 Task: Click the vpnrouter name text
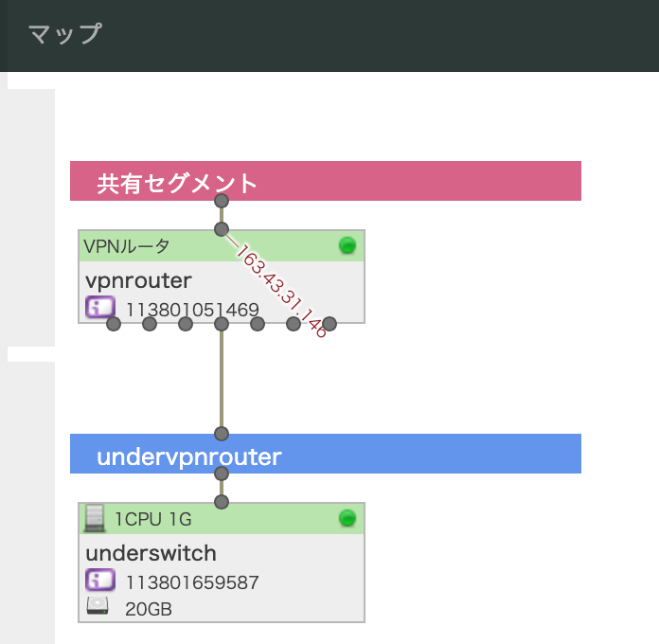[x=138, y=281]
